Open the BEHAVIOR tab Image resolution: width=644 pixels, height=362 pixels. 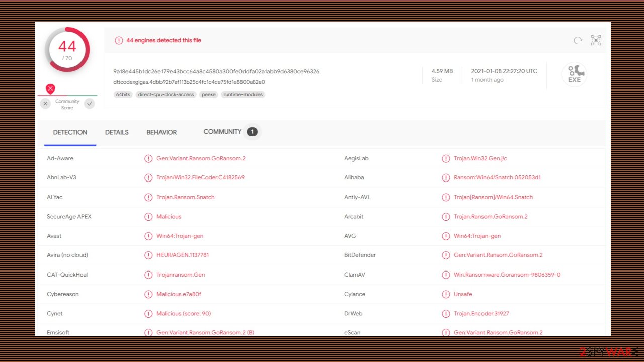click(162, 132)
